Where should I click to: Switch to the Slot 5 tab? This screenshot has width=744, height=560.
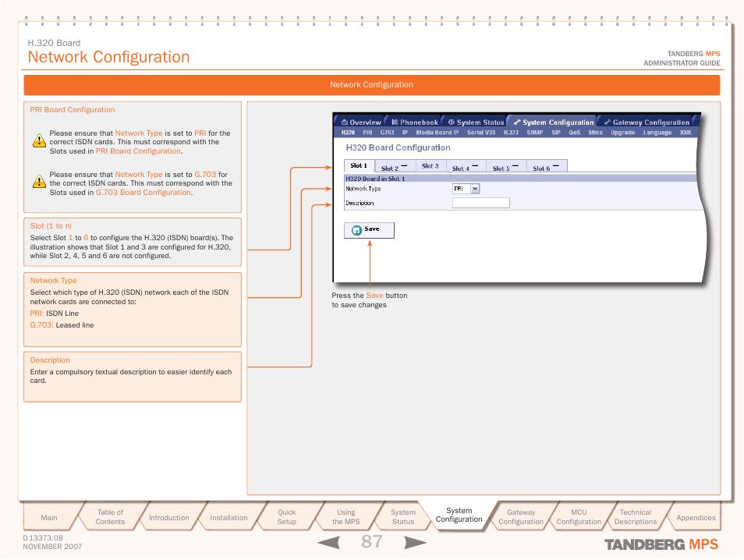(505, 168)
